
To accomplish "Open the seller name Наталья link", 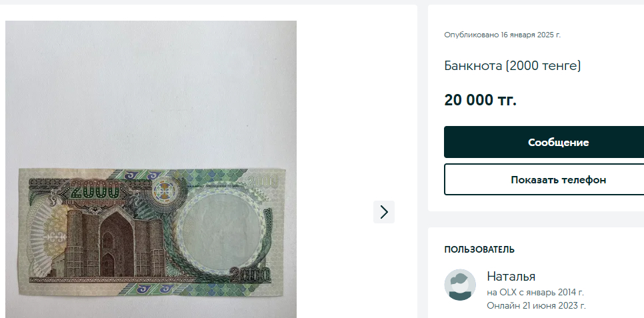I will click(511, 277).
